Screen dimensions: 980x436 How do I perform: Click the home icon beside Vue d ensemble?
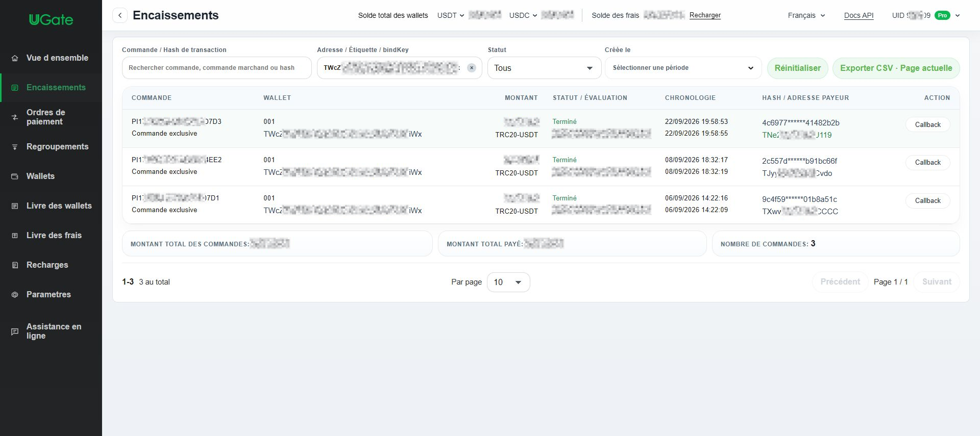tap(15, 58)
